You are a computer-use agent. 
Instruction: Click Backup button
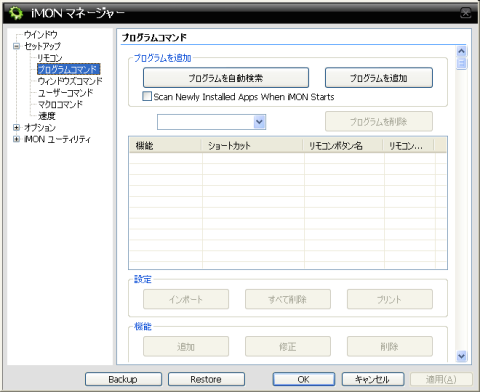(x=123, y=379)
